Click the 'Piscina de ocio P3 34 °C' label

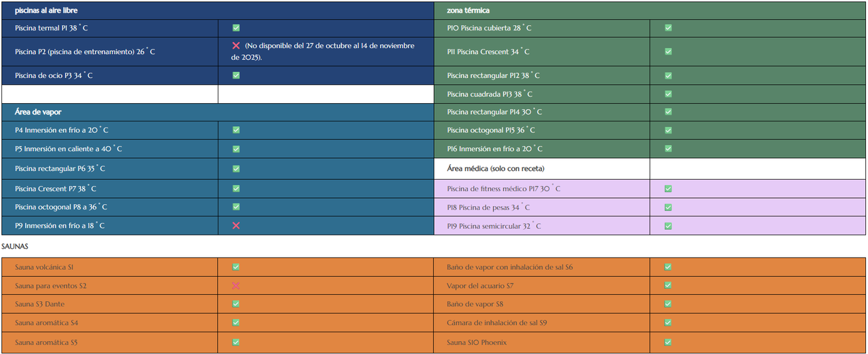(x=54, y=75)
